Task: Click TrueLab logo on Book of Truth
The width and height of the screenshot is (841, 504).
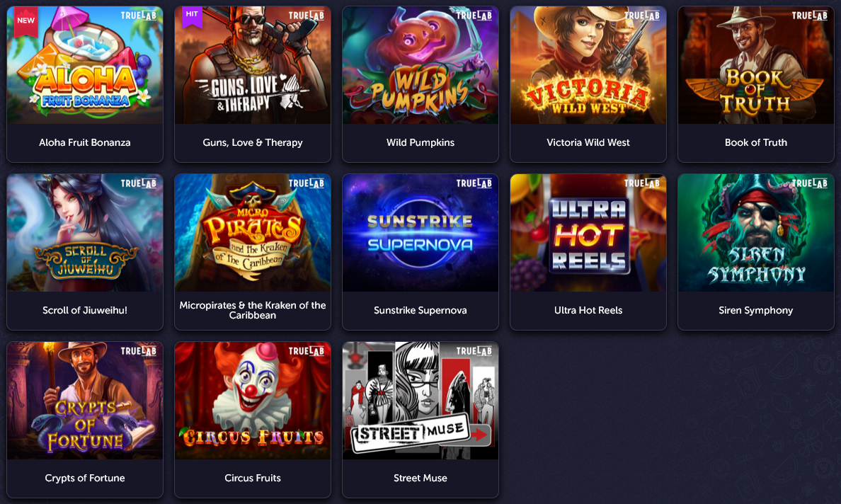Action: [809, 16]
